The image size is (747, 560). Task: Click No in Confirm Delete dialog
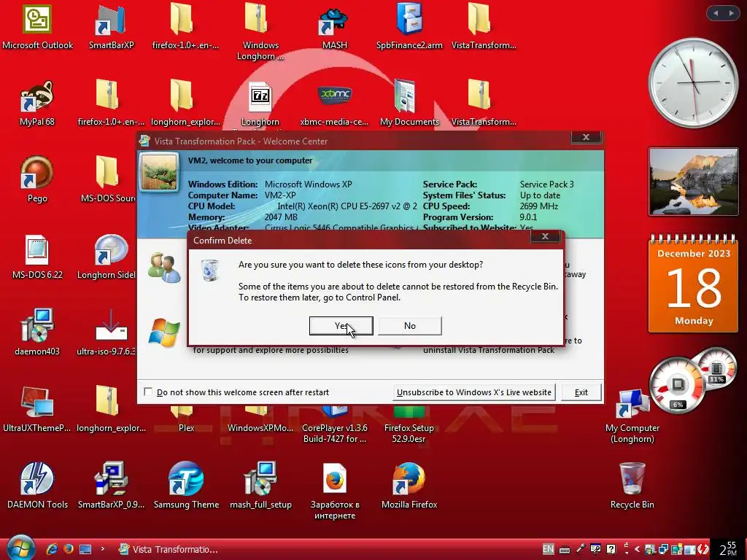[x=410, y=326]
